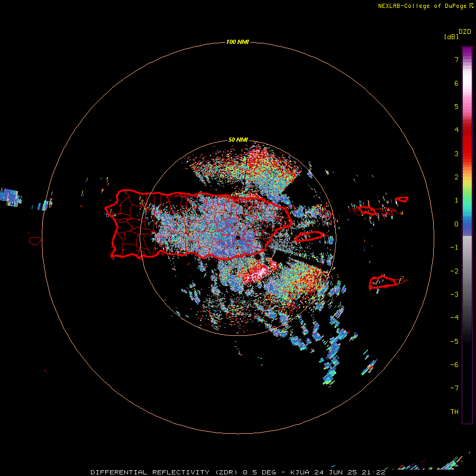This screenshot has width=476, height=476.
Task: Click the [dB] units label
Action: pos(451,36)
